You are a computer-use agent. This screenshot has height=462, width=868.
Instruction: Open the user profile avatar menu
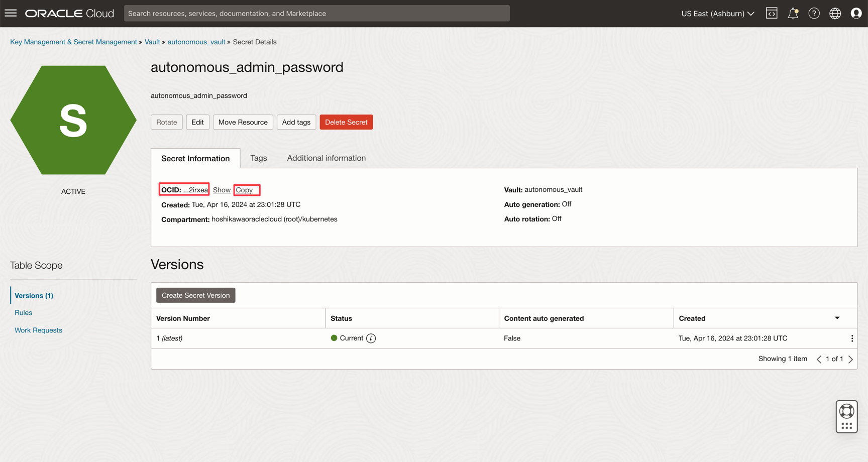click(856, 14)
